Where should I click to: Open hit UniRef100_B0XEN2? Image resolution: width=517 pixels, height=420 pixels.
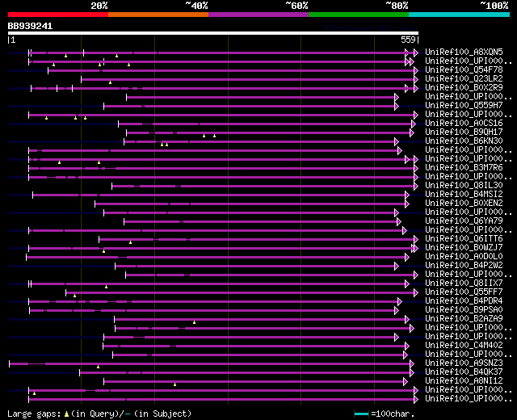[x=464, y=204]
